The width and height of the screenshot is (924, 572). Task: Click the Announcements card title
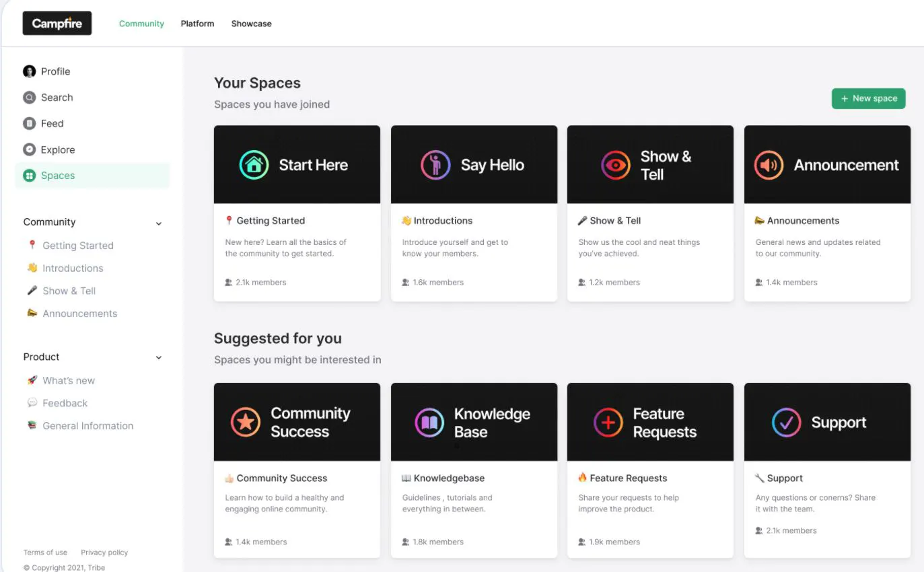pos(803,221)
